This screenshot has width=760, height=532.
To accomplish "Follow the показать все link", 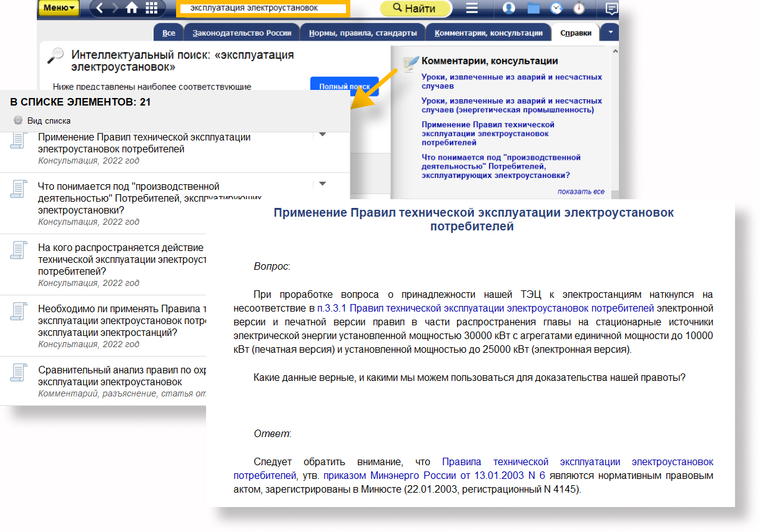I will coord(581,192).
